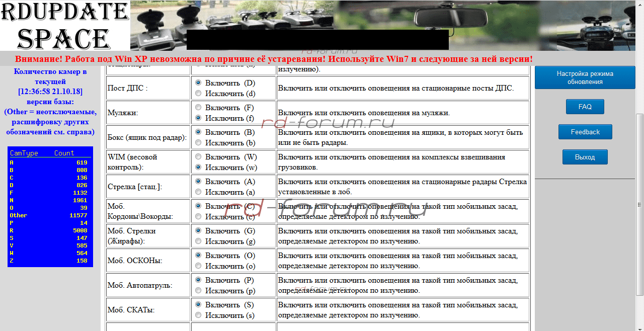The height and width of the screenshot is (331, 644).
Task: Select Исключить (a) for Стрелка стац.
Action: coord(198,192)
